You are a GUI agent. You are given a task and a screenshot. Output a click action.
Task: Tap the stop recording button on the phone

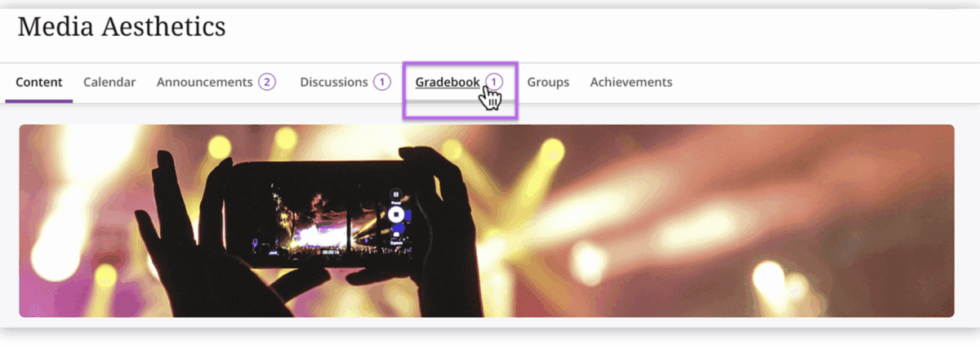click(x=396, y=215)
